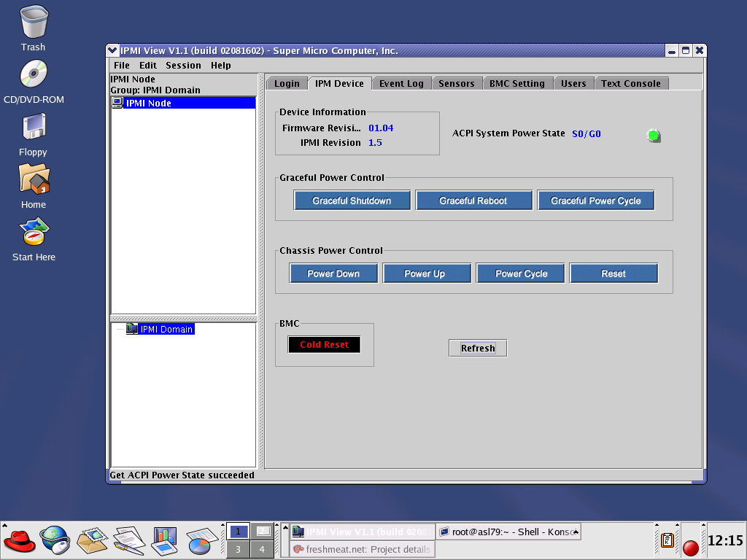Switch to virtual desktop 4
The width and height of the screenshot is (747, 560).
(x=262, y=549)
